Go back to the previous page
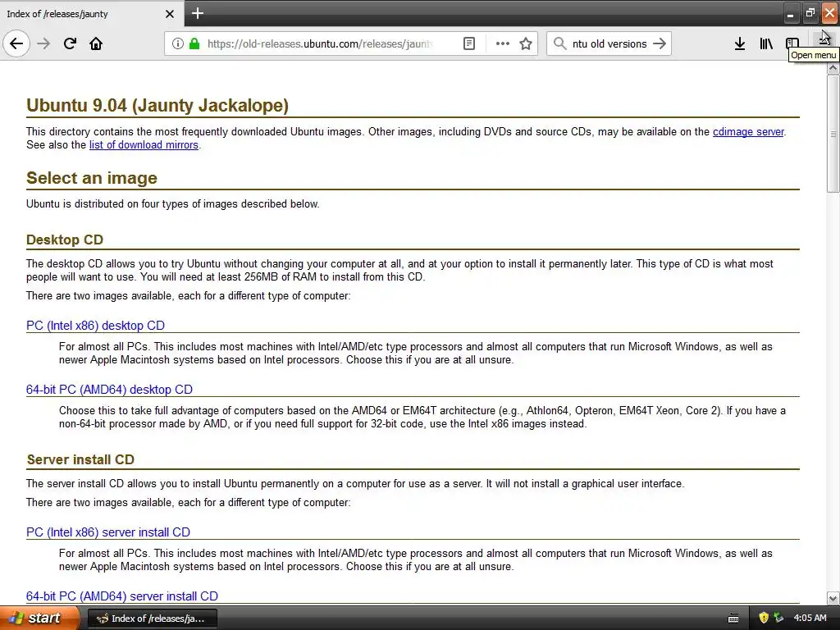Image resolution: width=840 pixels, height=630 pixels. (16, 43)
